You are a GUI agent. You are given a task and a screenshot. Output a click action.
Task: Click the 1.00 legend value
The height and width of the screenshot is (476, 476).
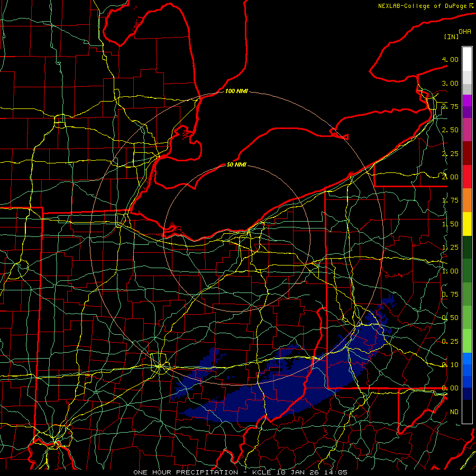450,271
